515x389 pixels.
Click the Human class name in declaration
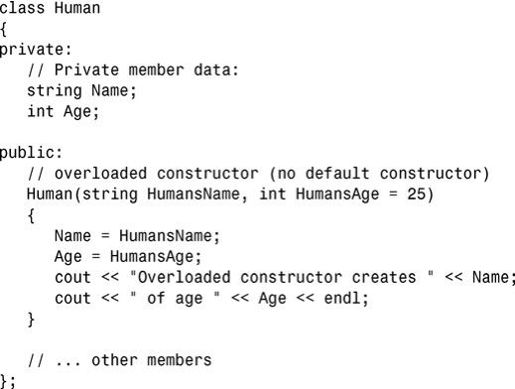(77, 8)
